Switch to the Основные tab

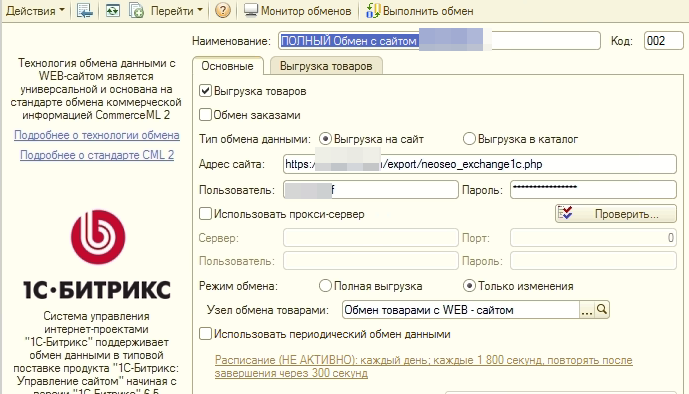228,66
